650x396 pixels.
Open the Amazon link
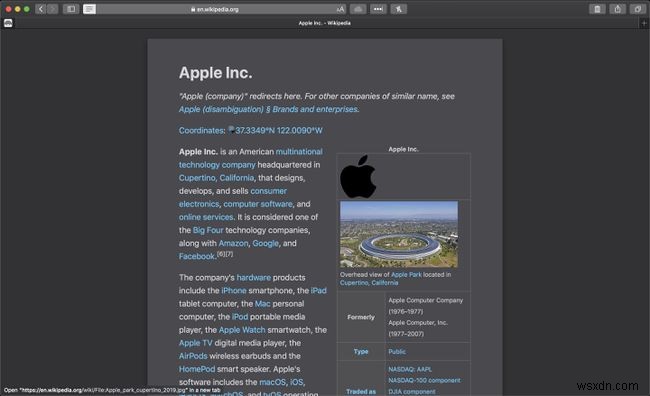coord(233,243)
